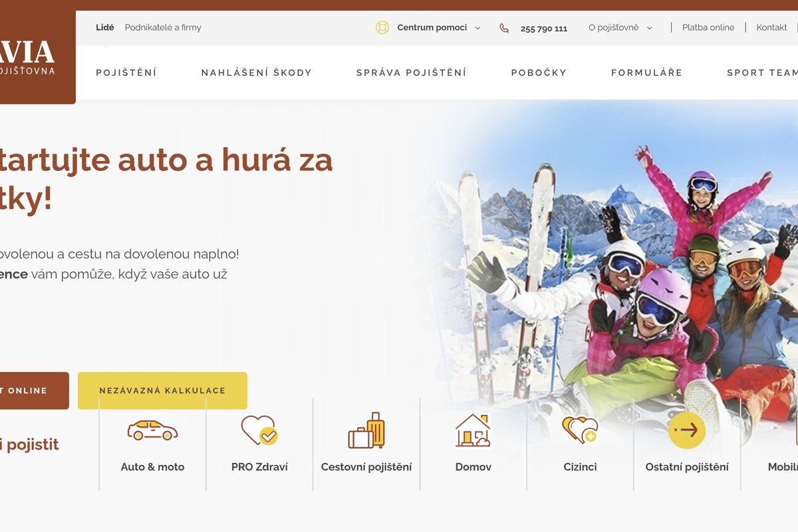This screenshot has height=532, width=798.
Task: Follow the Platba online link
Action: [x=708, y=28]
